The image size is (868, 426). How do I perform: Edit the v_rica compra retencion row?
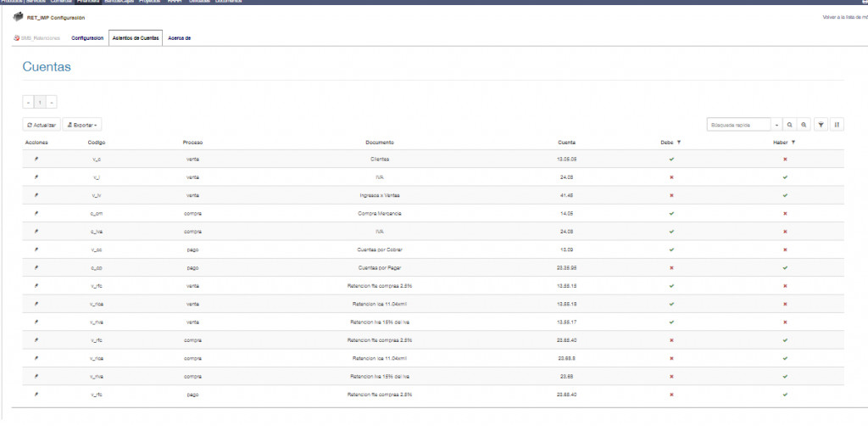pyautogui.click(x=36, y=358)
